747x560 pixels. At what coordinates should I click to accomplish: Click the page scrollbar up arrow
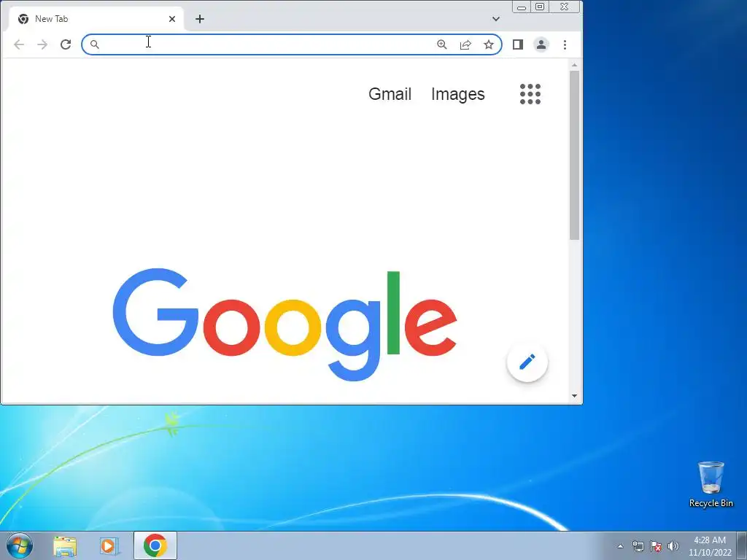(x=575, y=65)
